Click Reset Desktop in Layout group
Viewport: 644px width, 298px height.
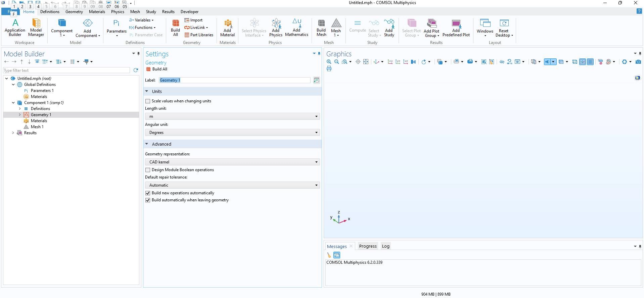point(504,28)
